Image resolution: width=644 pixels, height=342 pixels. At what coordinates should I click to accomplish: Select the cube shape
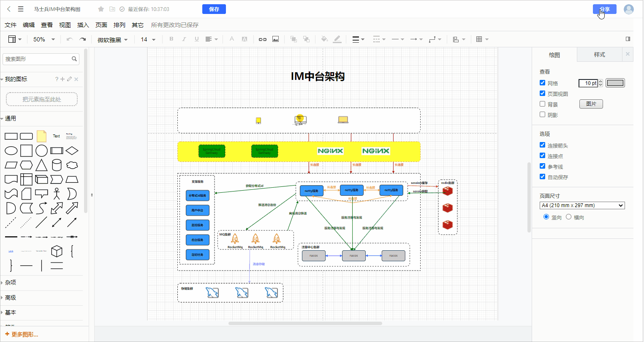coord(57,251)
